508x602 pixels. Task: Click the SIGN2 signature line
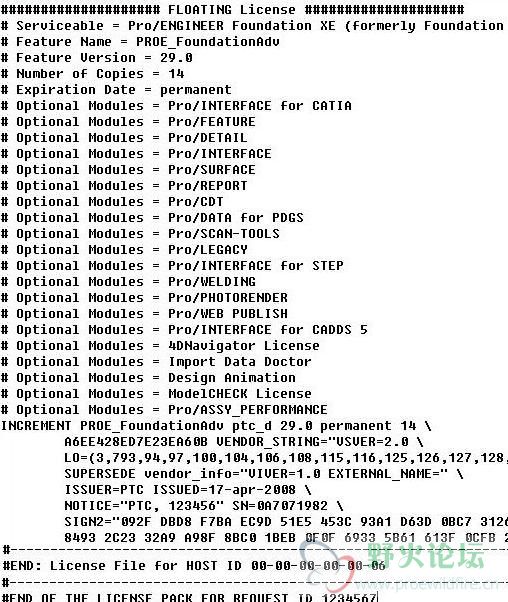click(x=286, y=522)
